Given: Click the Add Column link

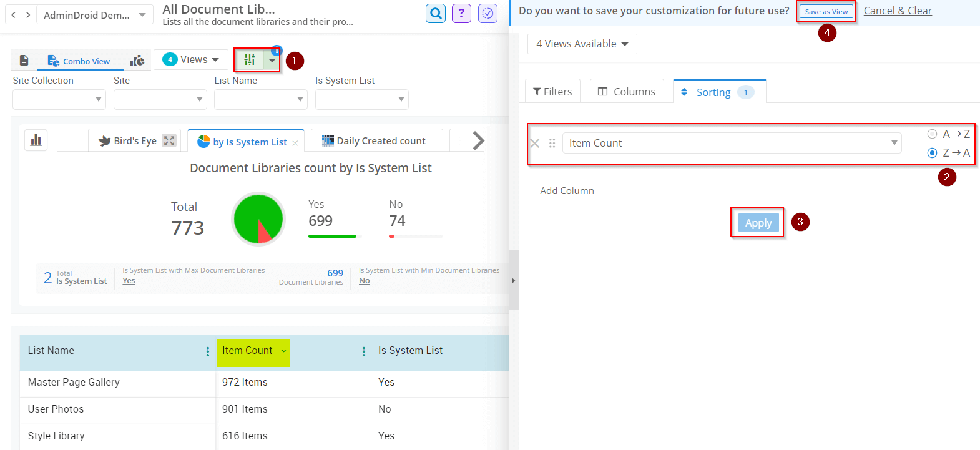Looking at the screenshot, I should [567, 191].
